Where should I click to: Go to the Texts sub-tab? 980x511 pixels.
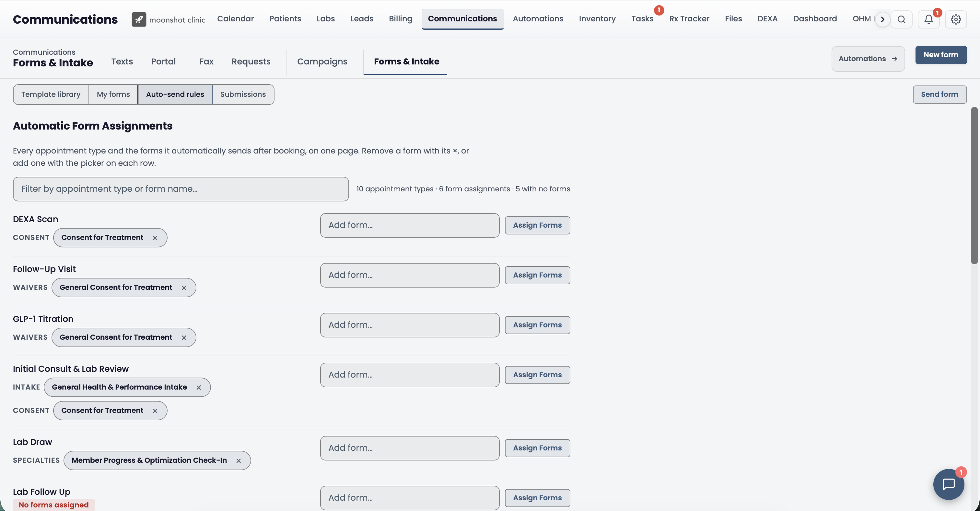(x=122, y=62)
